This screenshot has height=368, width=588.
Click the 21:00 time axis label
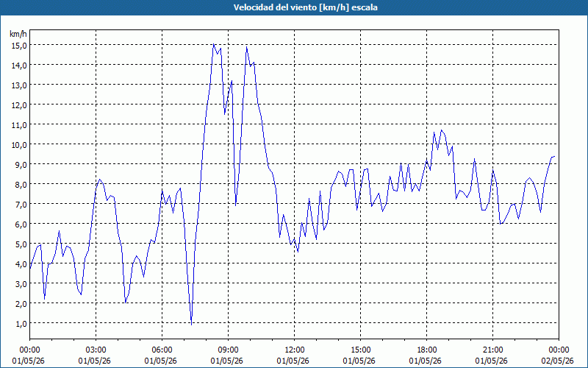(x=492, y=351)
